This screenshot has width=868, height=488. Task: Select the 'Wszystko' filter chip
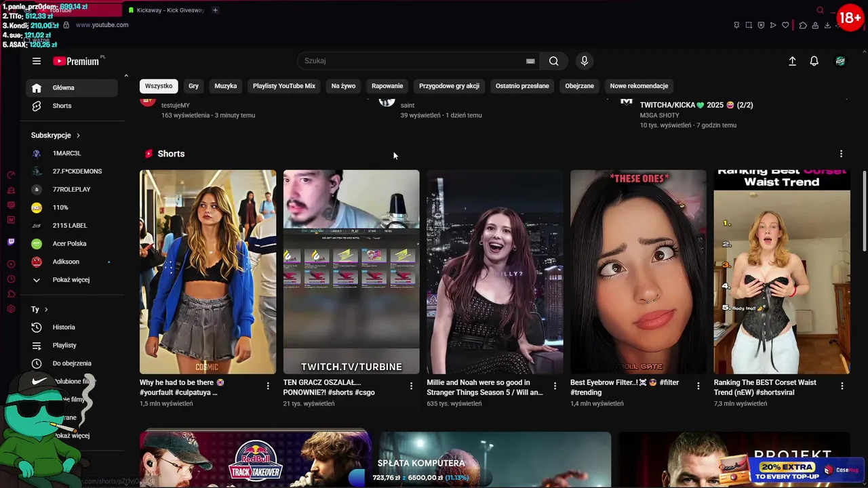(159, 86)
